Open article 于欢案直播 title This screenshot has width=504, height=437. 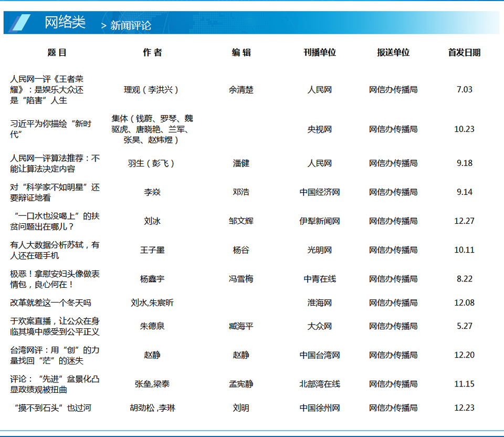point(55,326)
